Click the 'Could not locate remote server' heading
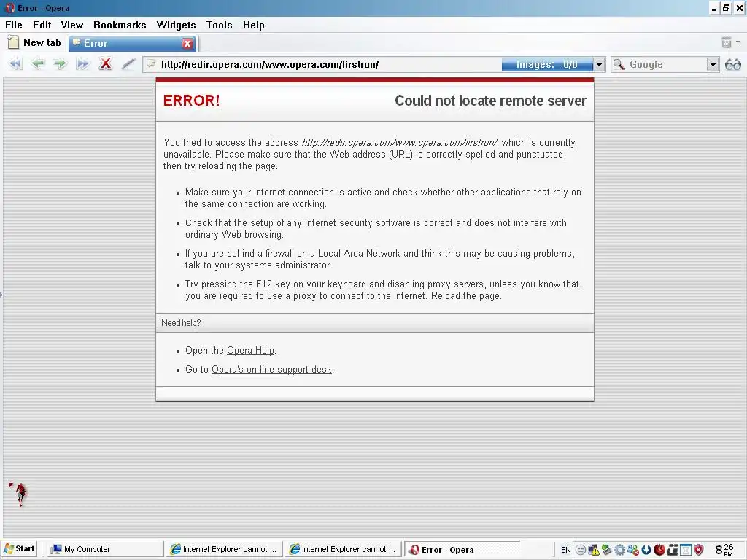The width and height of the screenshot is (747, 560). click(x=491, y=101)
